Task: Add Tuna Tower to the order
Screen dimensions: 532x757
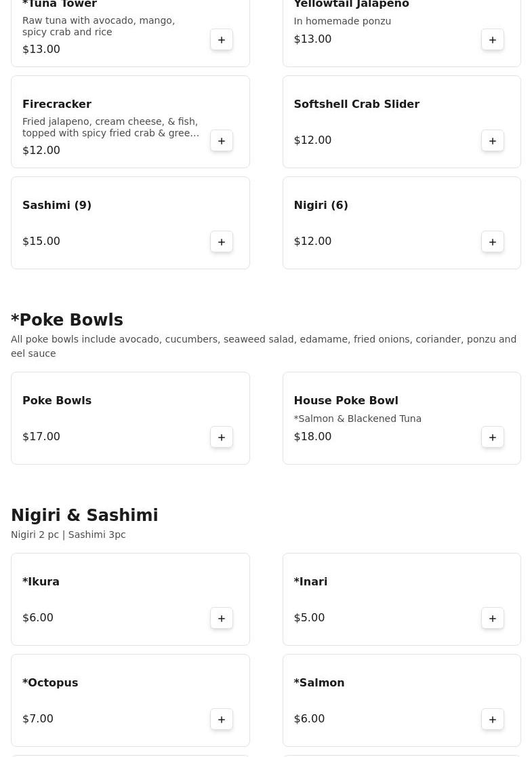Action: pos(222,40)
